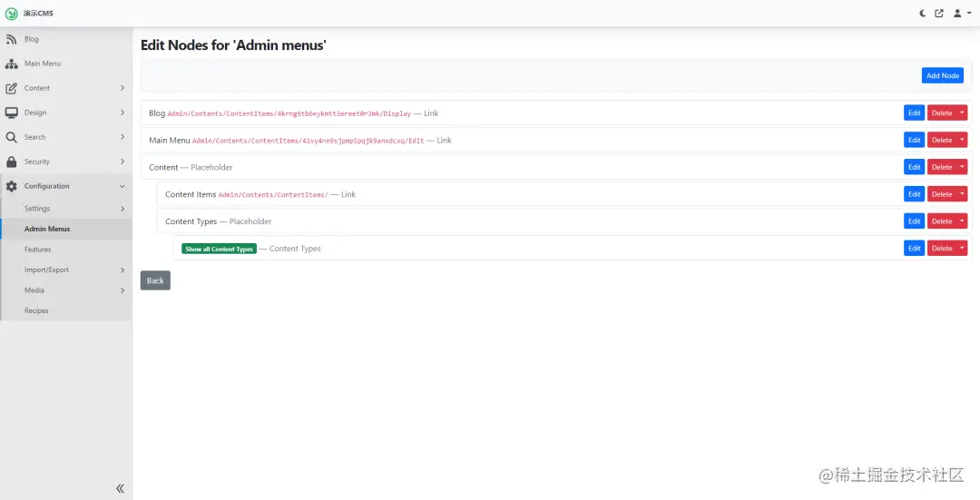Delete the Show all Content Types node
This screenshot has height=500, width=980.
pos(942,248)
